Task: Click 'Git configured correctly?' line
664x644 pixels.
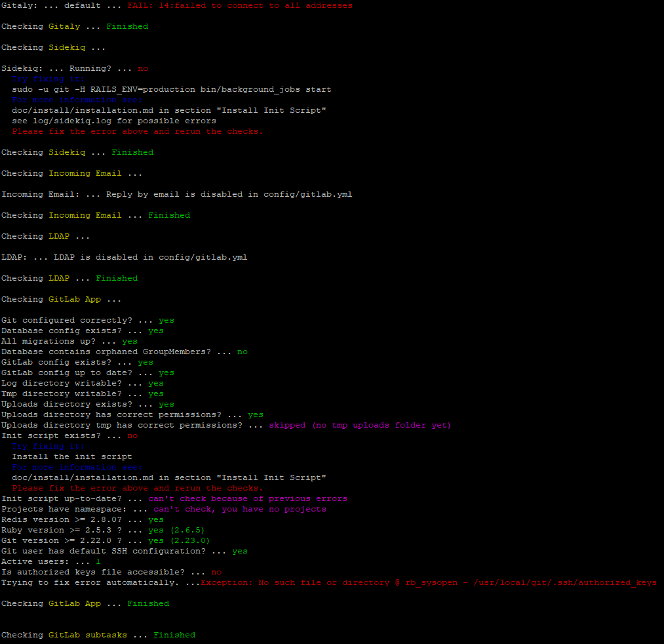Action: (88, 320)
